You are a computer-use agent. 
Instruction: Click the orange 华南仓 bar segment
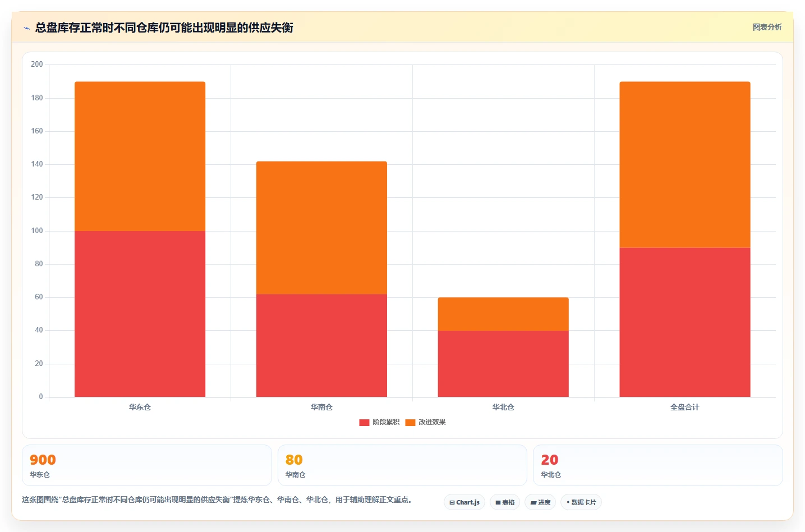pyautogui.click(x=321, y=228)
